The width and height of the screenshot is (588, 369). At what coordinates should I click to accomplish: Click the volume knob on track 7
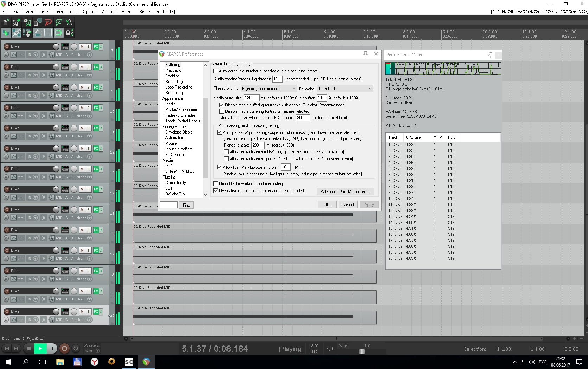(x=56, y=46)
